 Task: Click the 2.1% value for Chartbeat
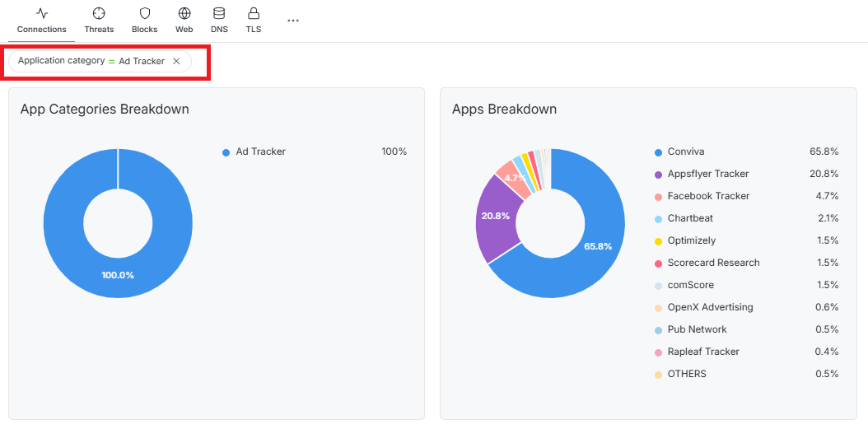point(828,218)
